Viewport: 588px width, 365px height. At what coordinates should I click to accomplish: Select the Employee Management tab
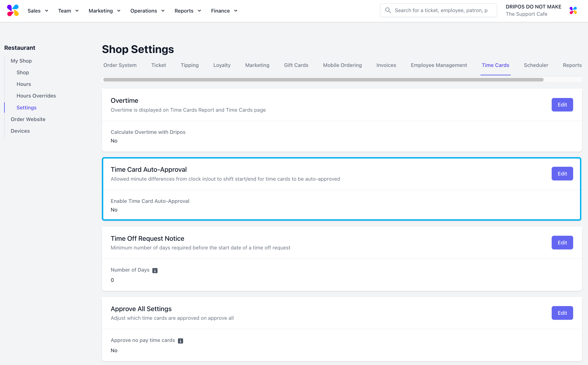pyautogui.click(x=439, y=65)
